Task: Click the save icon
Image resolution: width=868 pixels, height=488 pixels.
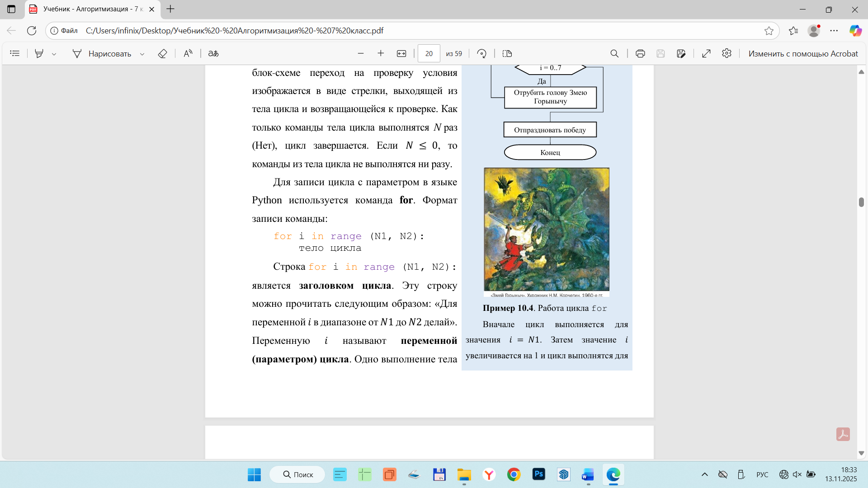Action: pos(660,53)
